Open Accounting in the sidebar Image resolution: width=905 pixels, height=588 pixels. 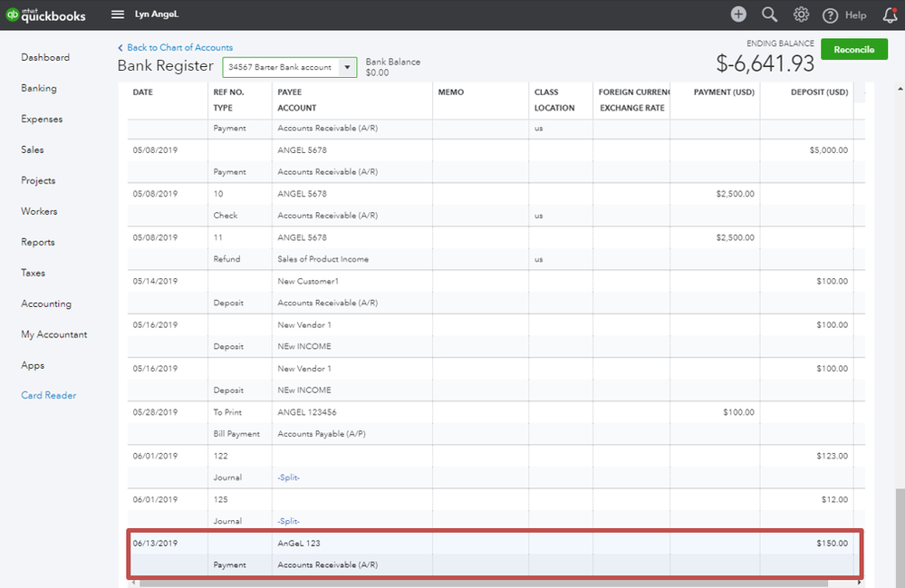pyautogui.click(x=46, y=304)
